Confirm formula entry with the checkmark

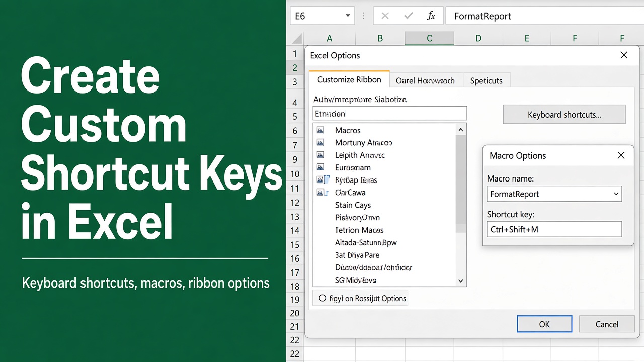coord(408,16)
